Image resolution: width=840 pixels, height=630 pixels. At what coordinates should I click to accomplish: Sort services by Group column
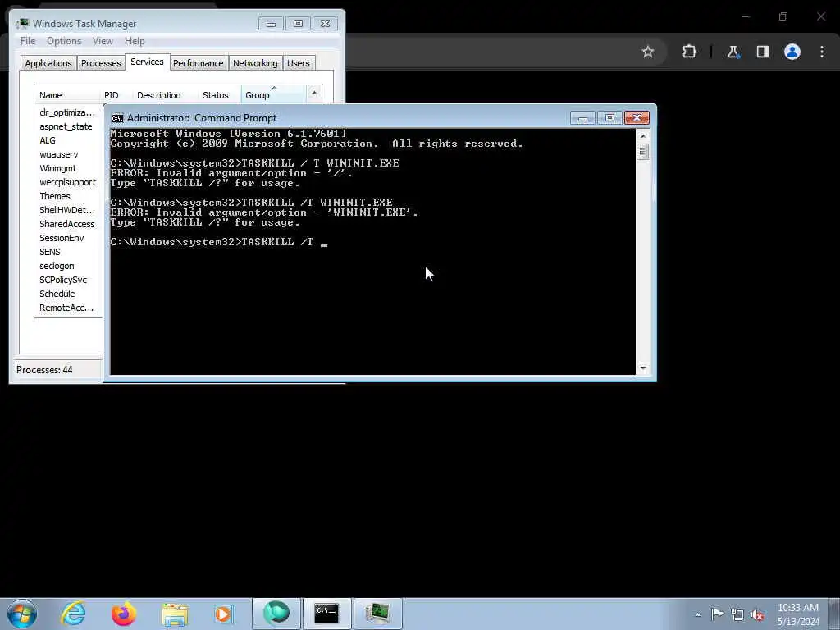tap(273, 95)
